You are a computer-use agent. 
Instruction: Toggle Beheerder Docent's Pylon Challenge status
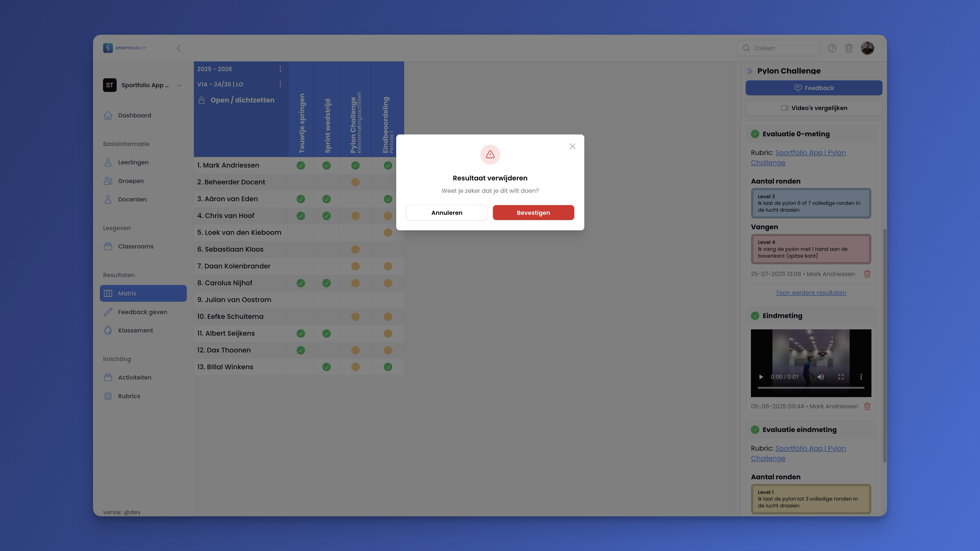pyautogui.click(x=355, y=182)
